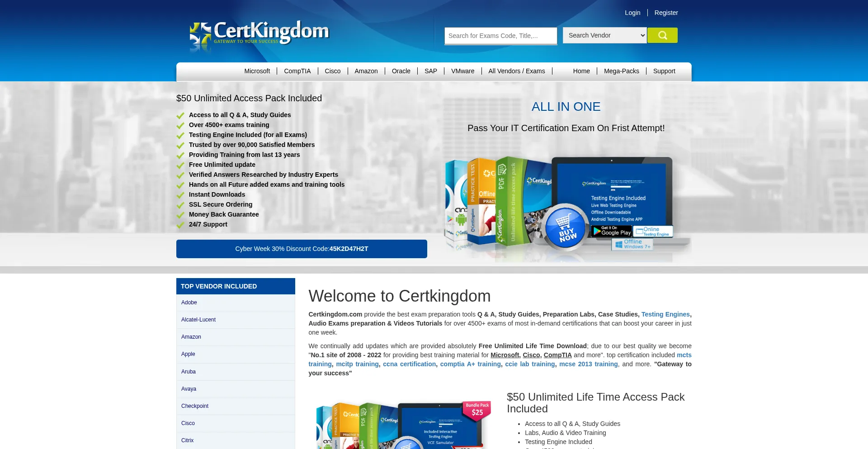Click the Get It On Google Play badge
Screen dimensions: 868x449
[611, 232]
